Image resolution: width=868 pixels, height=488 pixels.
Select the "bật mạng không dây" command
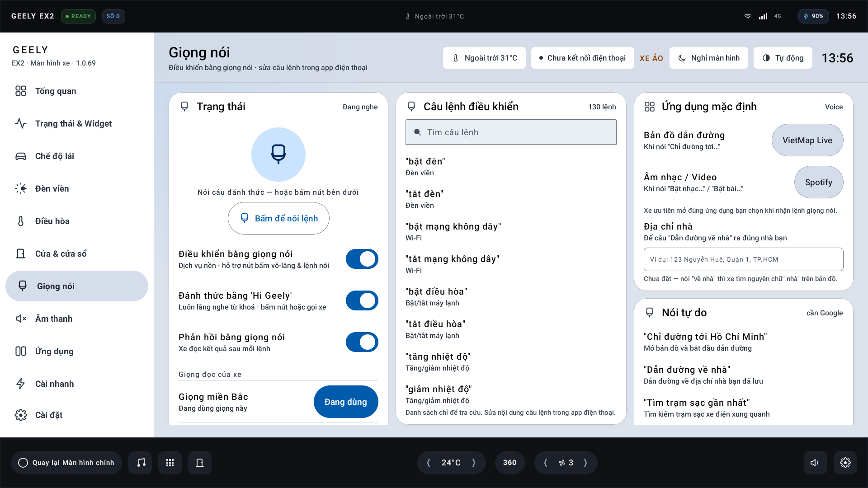511,231
